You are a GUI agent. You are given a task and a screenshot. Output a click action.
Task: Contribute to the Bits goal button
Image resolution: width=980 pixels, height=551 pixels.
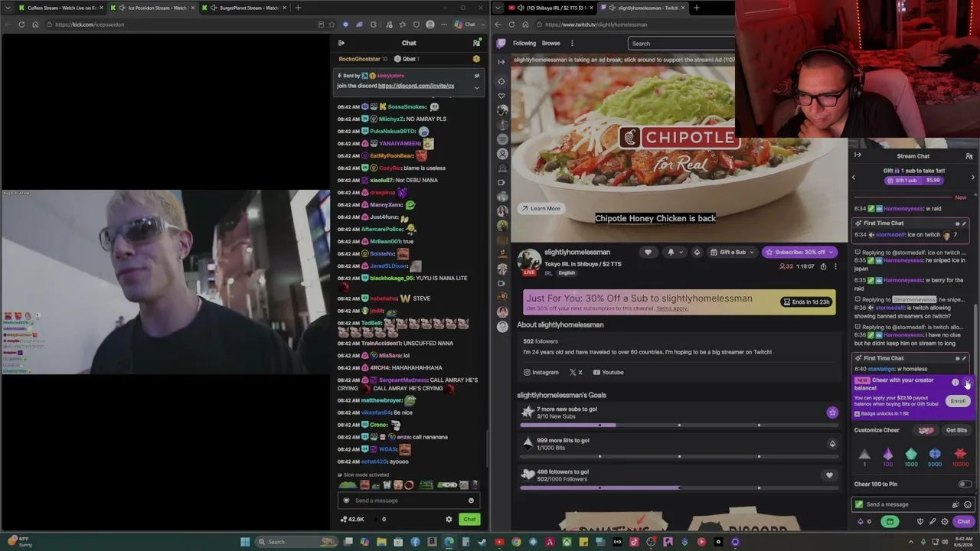coord(832,444)
